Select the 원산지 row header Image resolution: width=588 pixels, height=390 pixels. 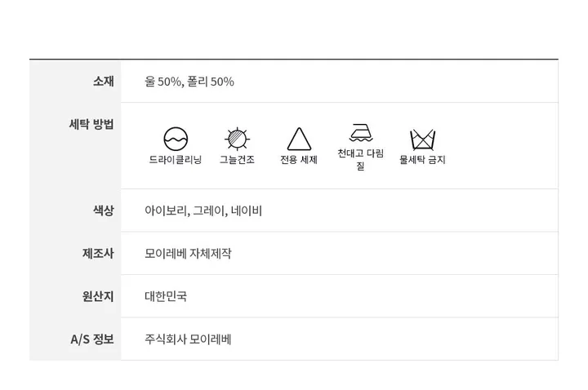coord(98,295)
